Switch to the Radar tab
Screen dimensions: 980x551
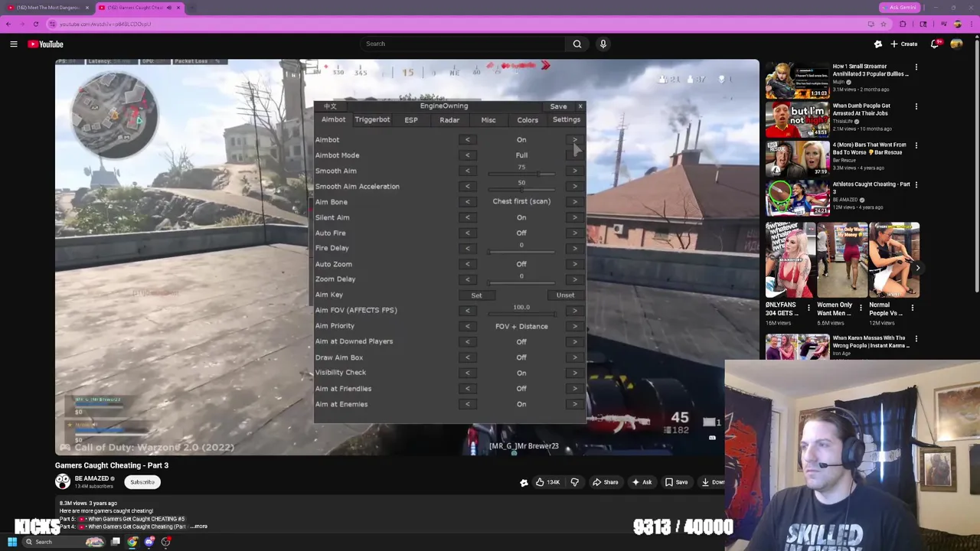449,120
